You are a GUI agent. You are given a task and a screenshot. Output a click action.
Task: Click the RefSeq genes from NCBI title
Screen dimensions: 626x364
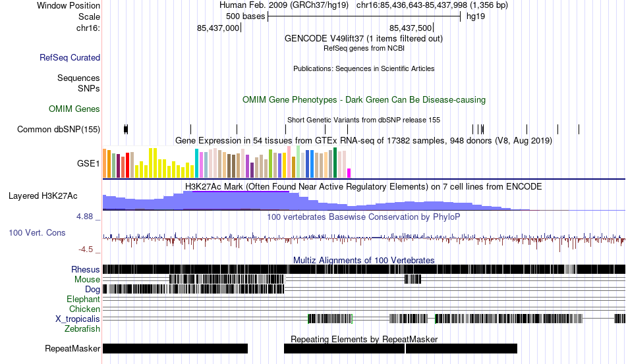point(364,48)
